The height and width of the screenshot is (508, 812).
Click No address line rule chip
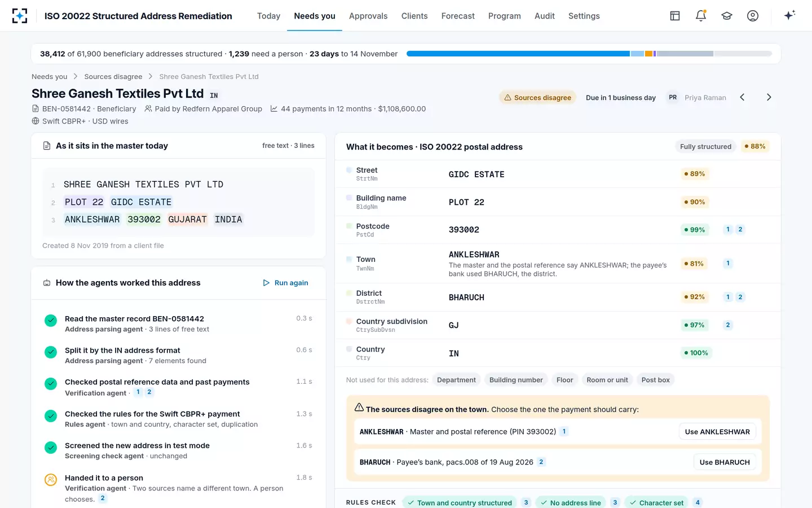pos(571,502)
